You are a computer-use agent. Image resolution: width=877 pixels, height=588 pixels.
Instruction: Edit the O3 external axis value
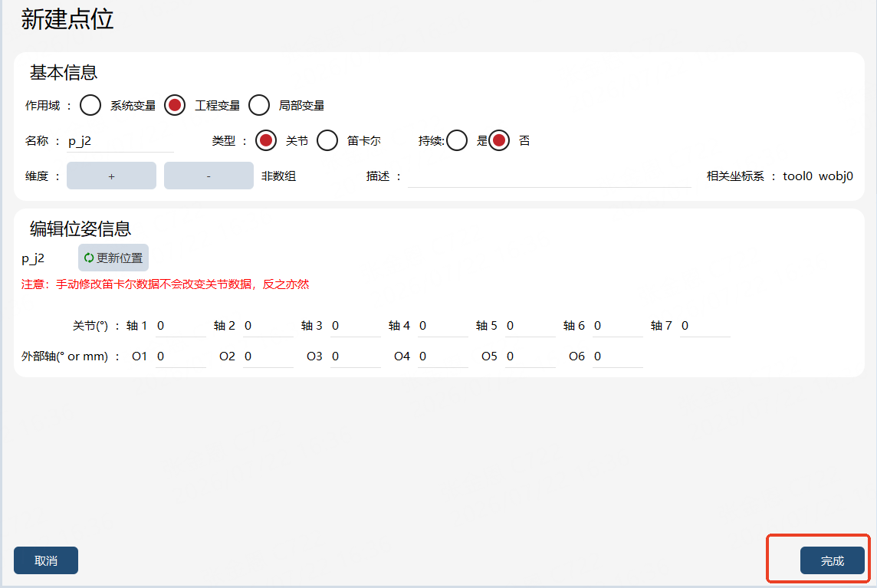355,357
